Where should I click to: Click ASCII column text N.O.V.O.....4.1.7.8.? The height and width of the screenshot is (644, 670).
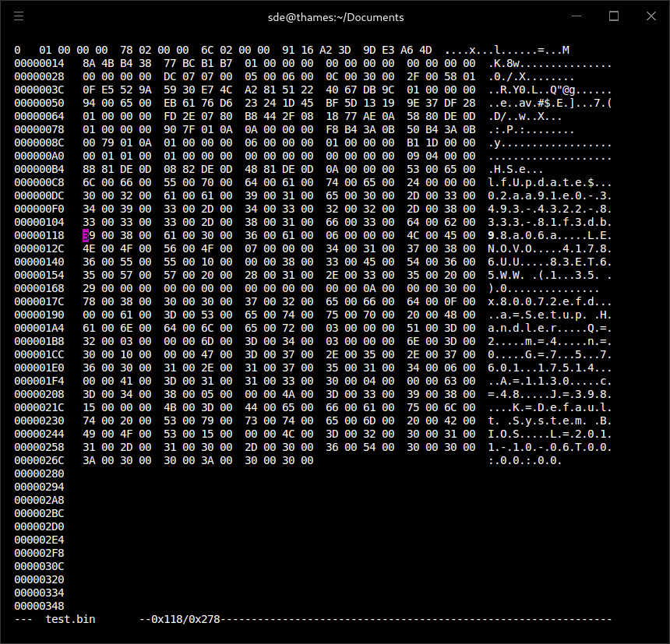550,248
